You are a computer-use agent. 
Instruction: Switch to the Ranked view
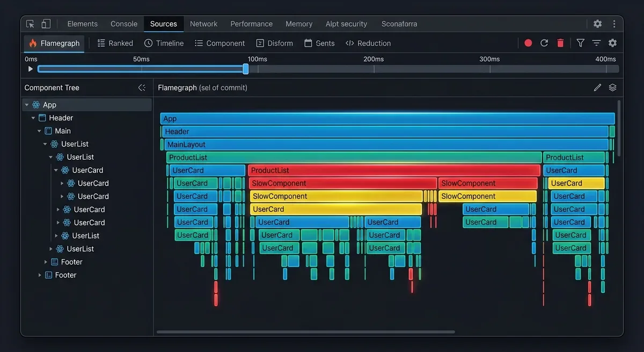point(115,43)
